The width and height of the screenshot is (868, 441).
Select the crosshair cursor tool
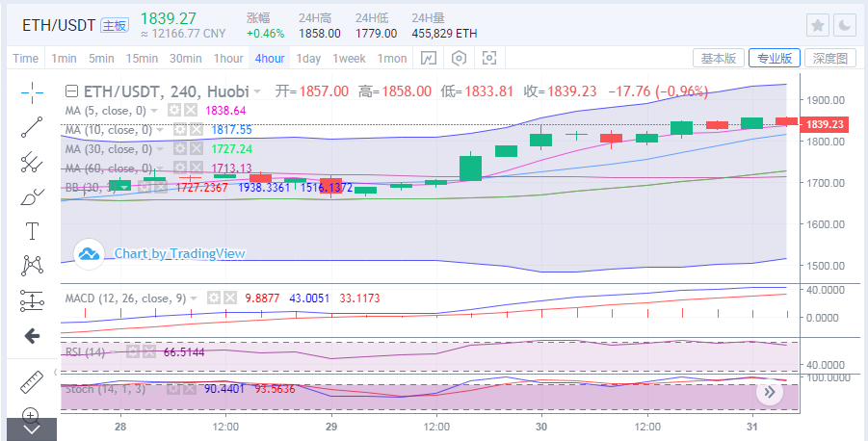(32, 92)
